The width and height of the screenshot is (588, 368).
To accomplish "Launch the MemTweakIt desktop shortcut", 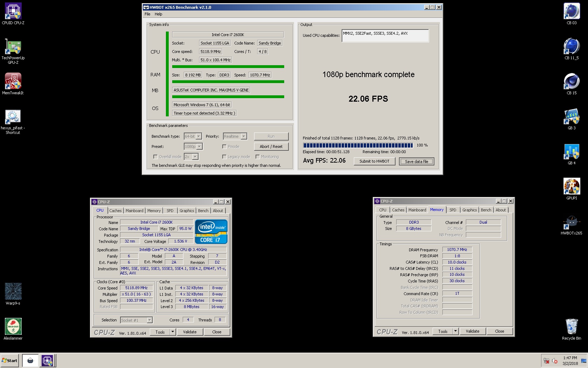I will click(x=13, y=83).
